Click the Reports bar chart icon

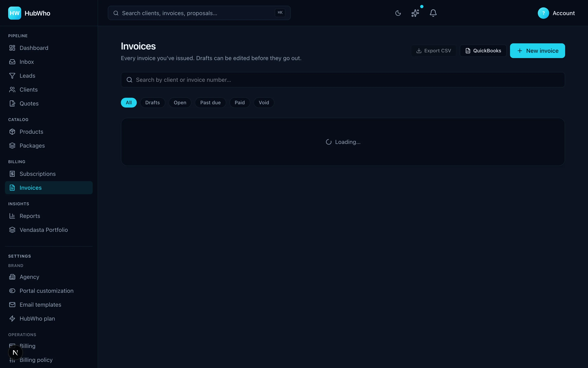(12, 216)
